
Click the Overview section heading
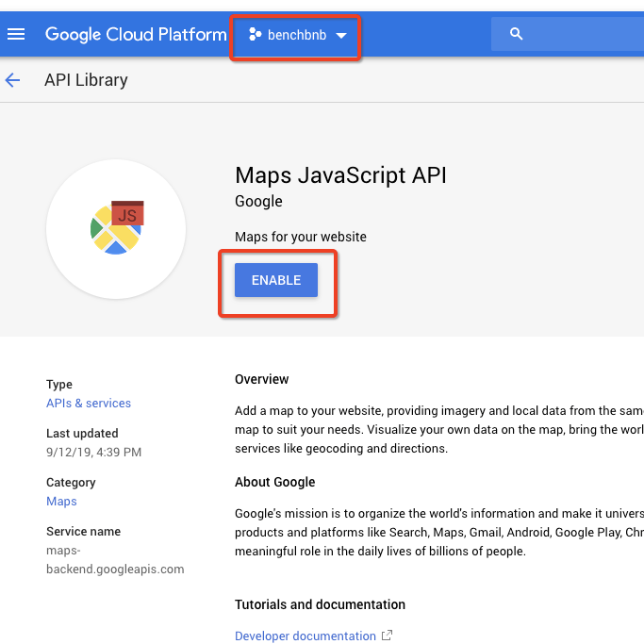[261, 379]
